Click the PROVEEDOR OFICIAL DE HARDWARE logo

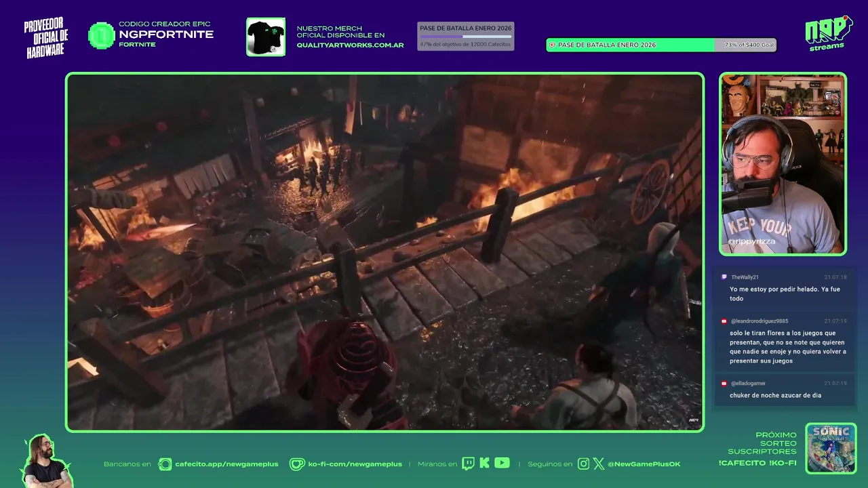(46, 38)
